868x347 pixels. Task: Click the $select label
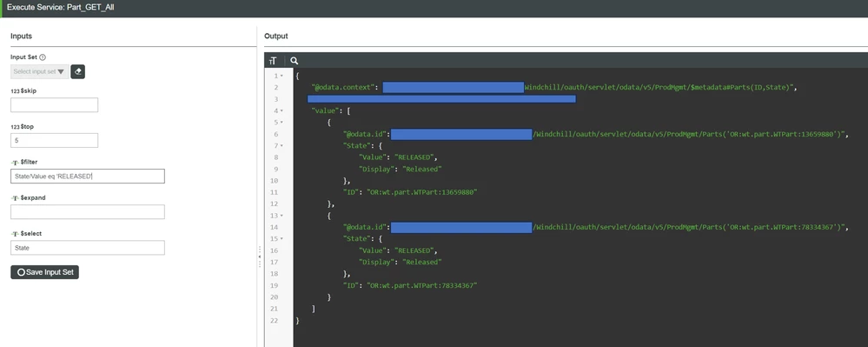click(x=31, y=233)
